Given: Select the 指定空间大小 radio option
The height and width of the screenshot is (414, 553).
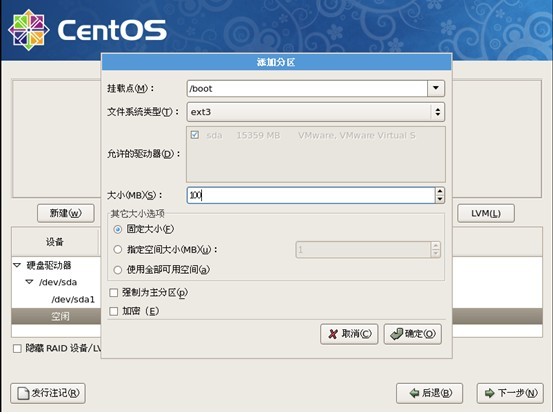Looking at the screenshot, I should coord(118,250).
